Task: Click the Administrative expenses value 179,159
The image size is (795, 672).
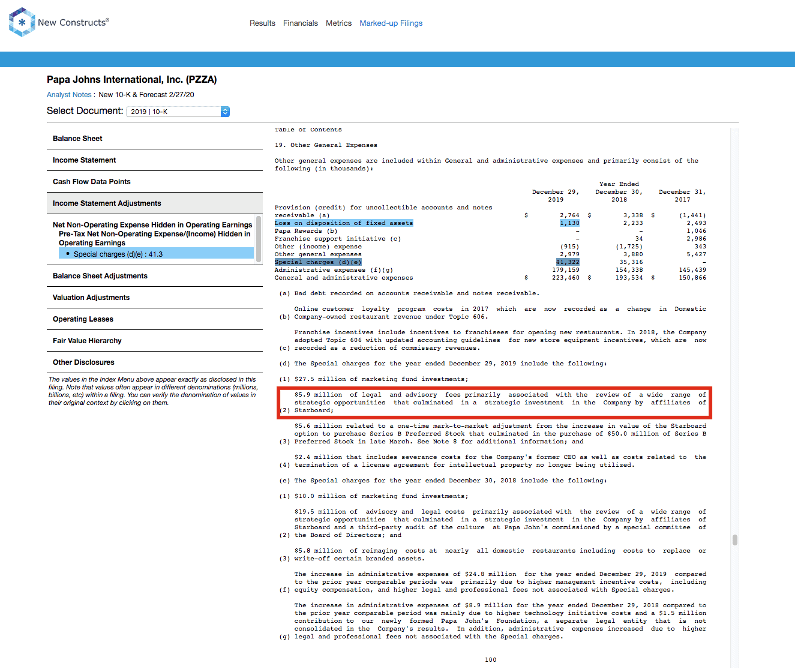Action: coord(566,270)
